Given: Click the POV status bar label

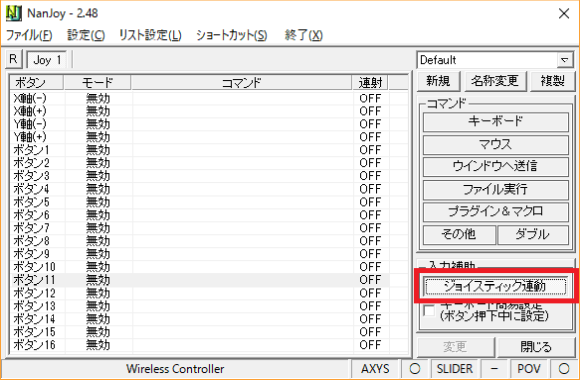Looking at the screenshot, I should [529, 369].
